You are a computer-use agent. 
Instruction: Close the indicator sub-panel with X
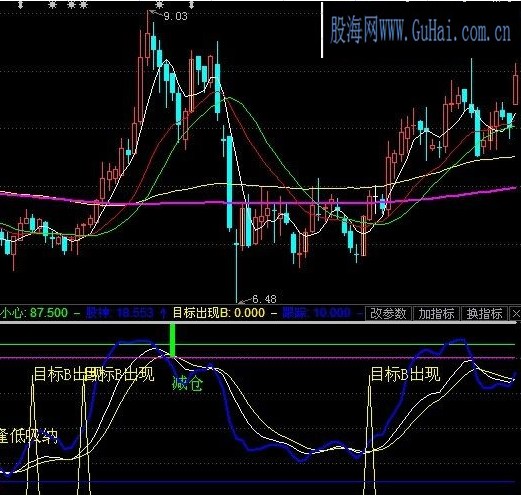click(x=516, y=314)
